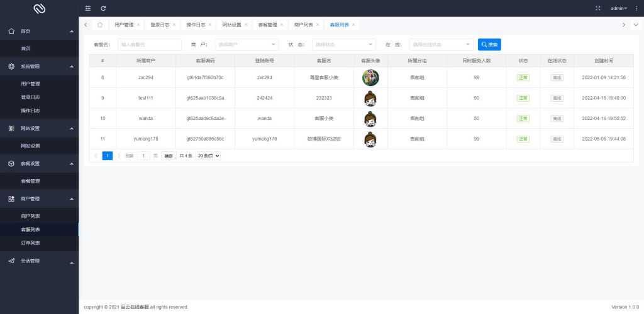Click the 客服名 search input field

click(150, 45)
